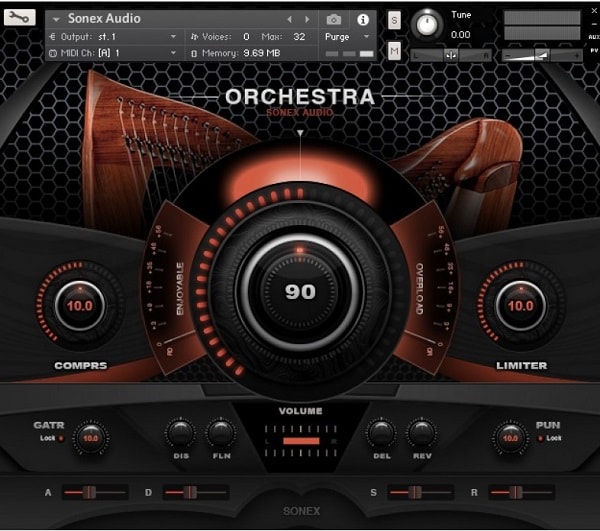Open the info icon

point(363,20)
